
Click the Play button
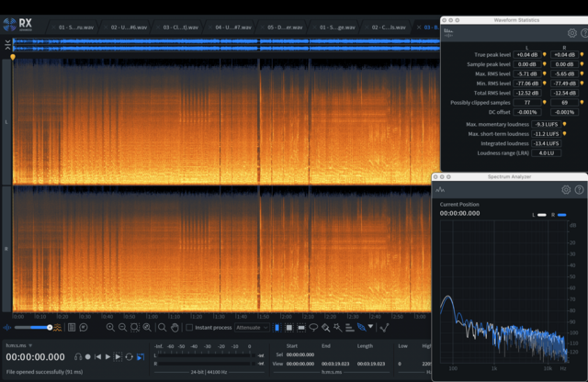click(107, 357)
